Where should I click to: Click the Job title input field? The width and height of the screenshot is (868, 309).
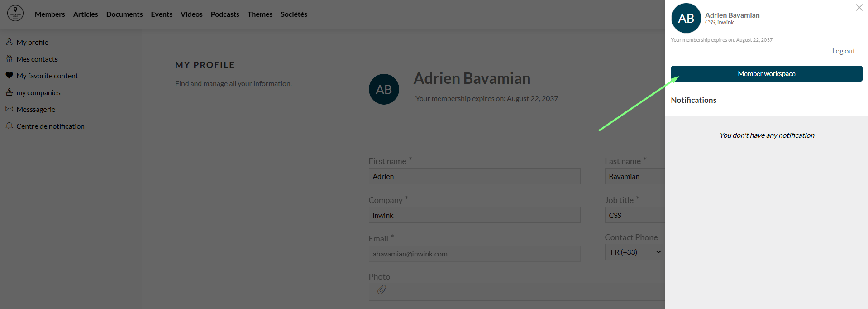click(634, 215)
